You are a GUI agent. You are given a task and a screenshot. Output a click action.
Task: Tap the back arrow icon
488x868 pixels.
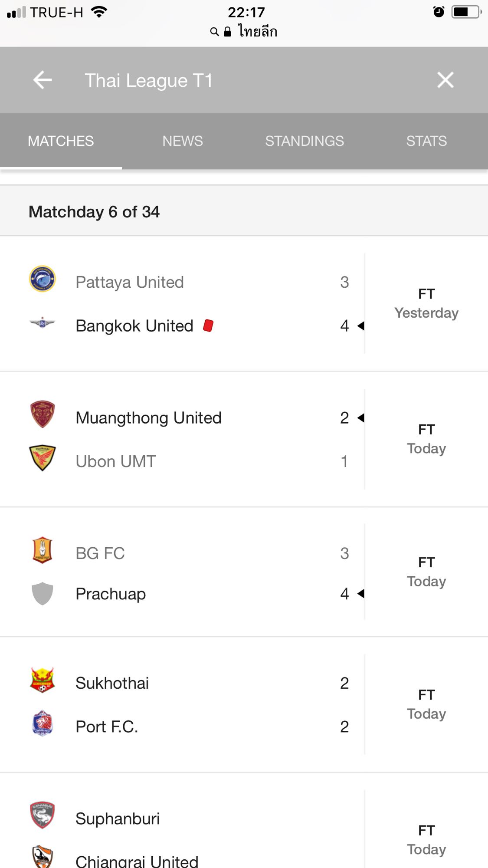(x=43, y=80)
